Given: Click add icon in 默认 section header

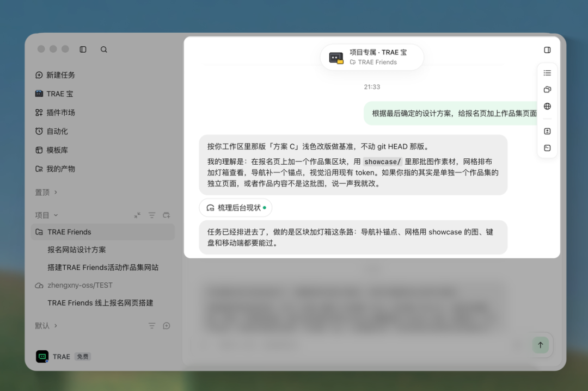Looking at the screenshot, I should pos(167,326).
